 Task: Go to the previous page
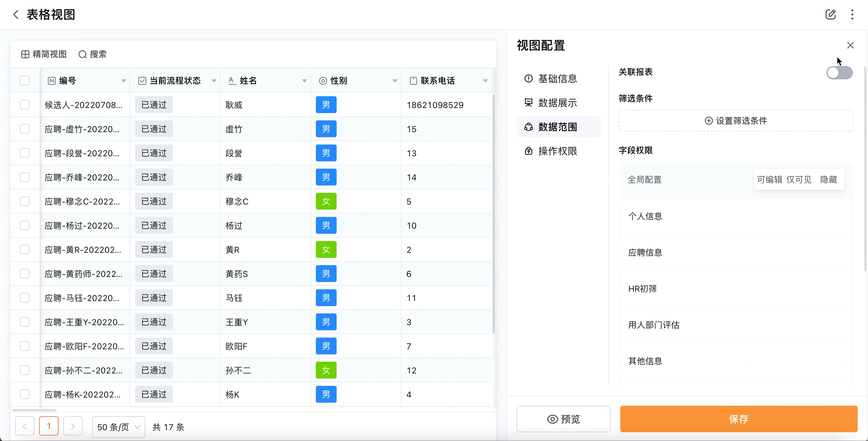tap(25, 426)
